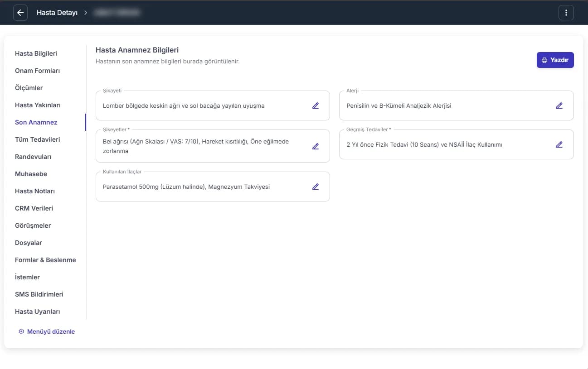Select Son Anamnez menu item

[x=36, y=122]
